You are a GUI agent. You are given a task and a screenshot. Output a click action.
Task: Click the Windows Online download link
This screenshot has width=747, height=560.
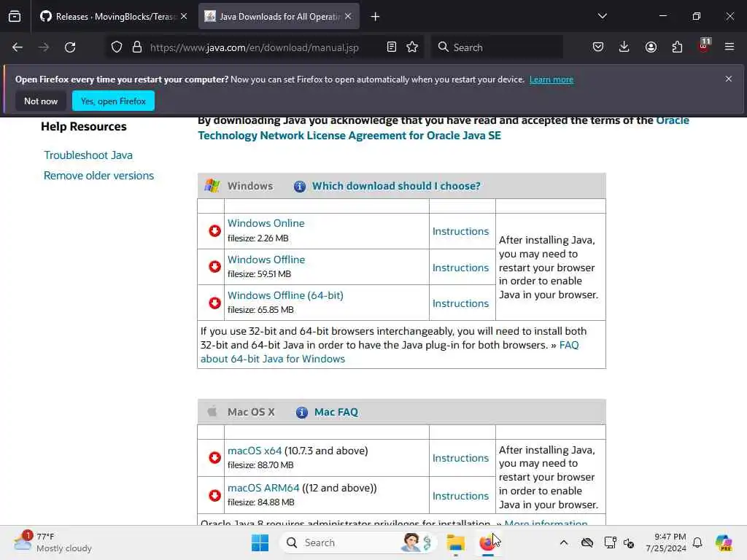point(266,223)
